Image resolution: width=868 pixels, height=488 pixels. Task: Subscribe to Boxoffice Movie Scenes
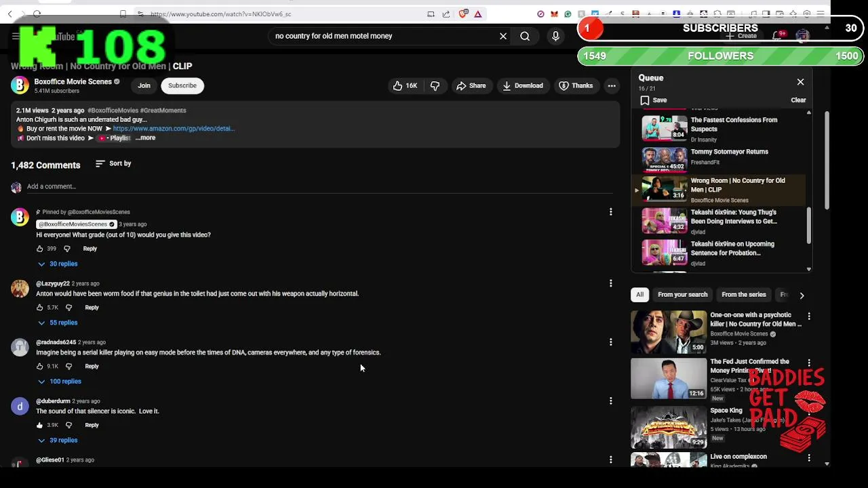tap(182, 85)
